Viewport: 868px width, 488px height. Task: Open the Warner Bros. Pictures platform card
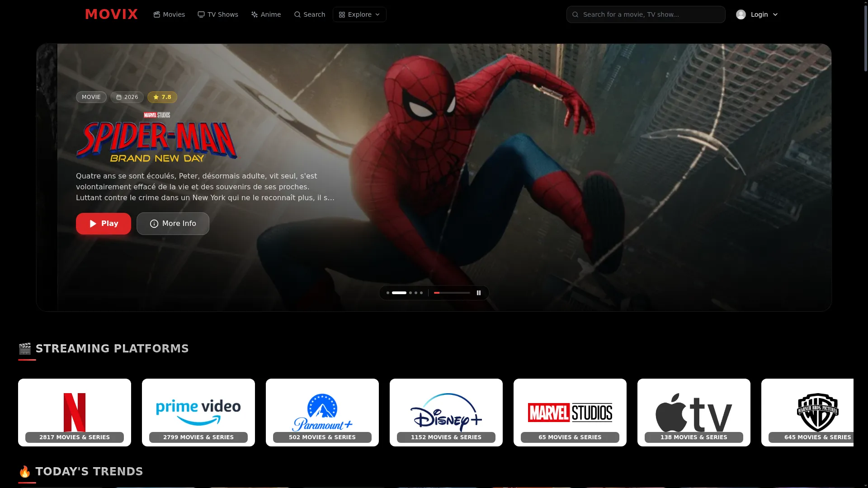pos(807,413)
